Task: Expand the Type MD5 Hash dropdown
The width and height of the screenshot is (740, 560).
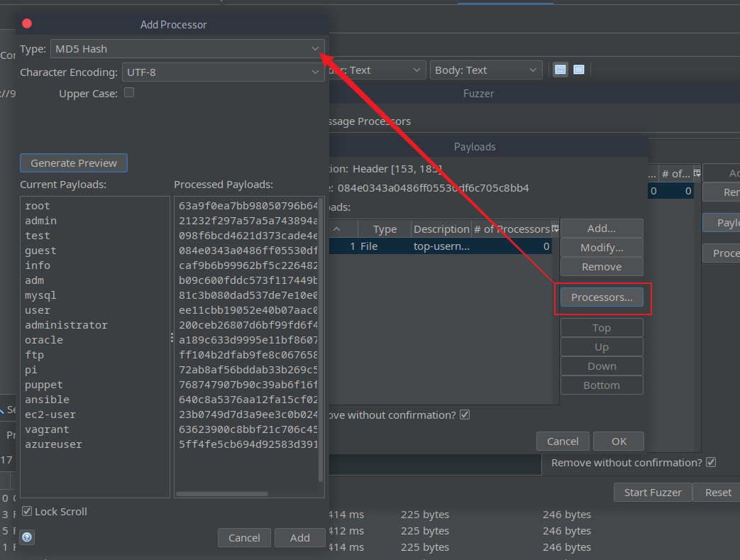Action: (x=187, y=49)
